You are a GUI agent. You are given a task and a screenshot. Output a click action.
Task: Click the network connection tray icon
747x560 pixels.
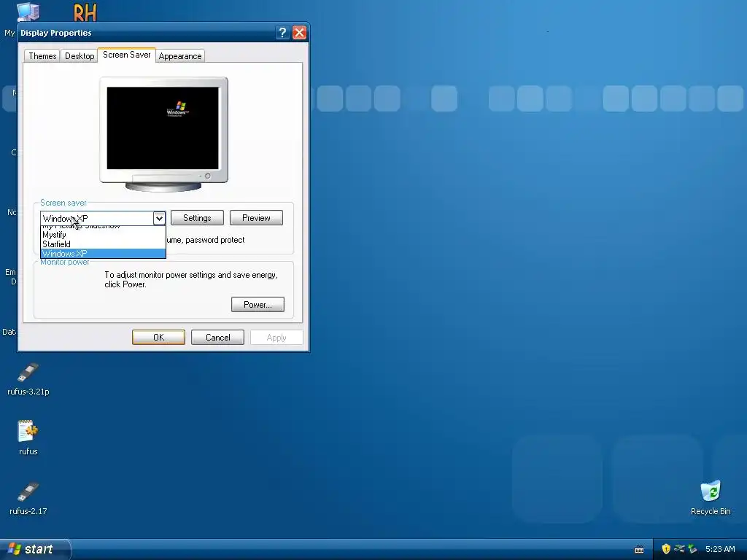679,549
